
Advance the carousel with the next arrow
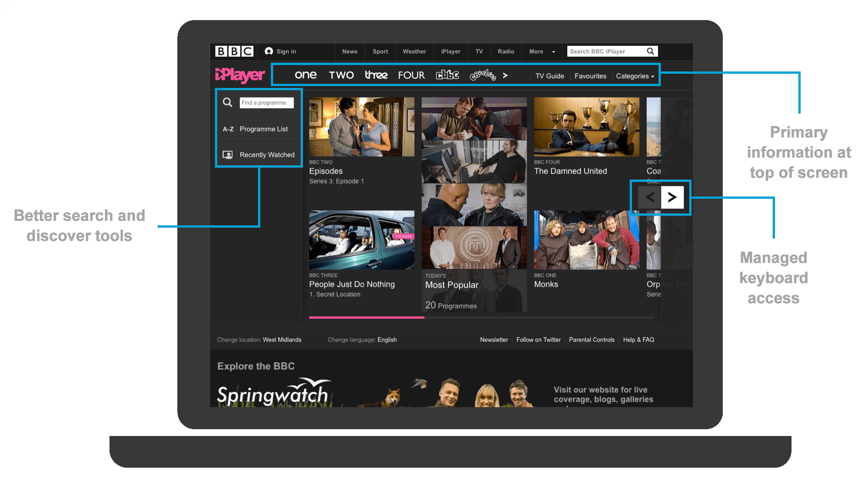pos(672,197)
